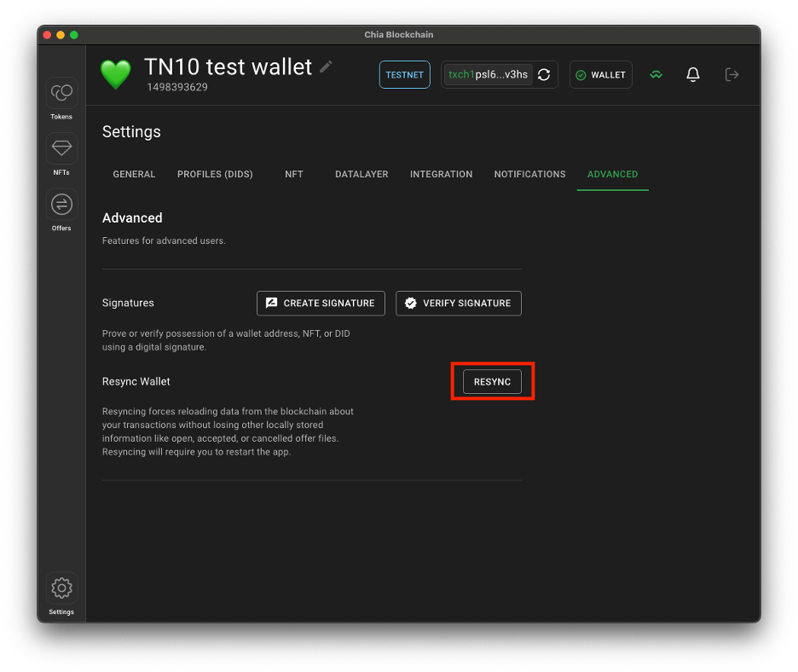This screenshot has width=798, height=672.
Task: Open the Offers sidebar section
Action: (61, 211)
